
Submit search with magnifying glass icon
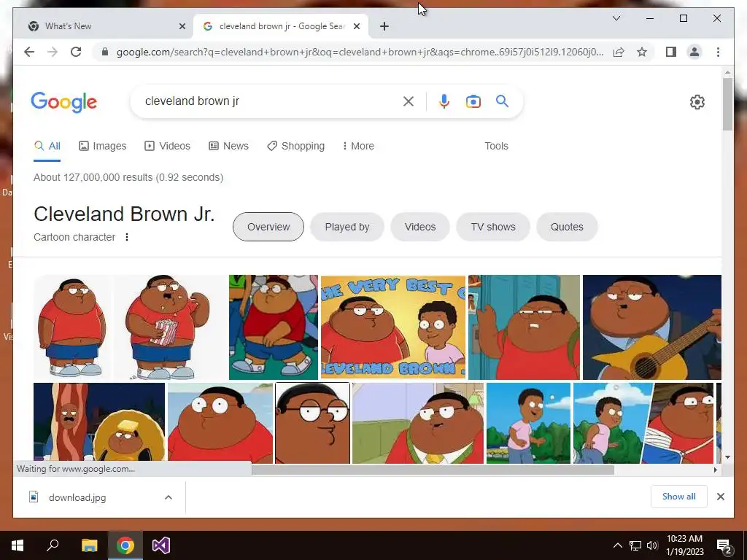point(502,101)
